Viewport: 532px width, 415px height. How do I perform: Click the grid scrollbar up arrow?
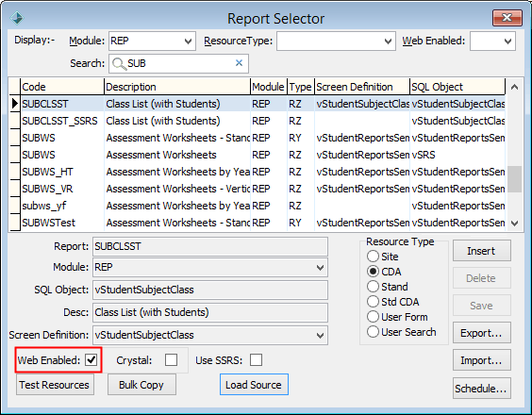coord(514,87)
